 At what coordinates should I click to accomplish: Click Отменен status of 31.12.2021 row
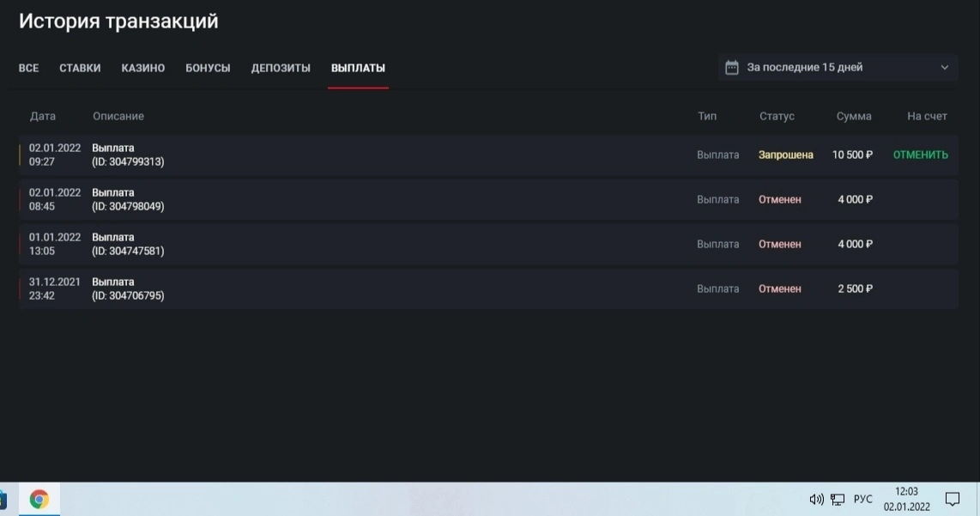pos(779,288)
